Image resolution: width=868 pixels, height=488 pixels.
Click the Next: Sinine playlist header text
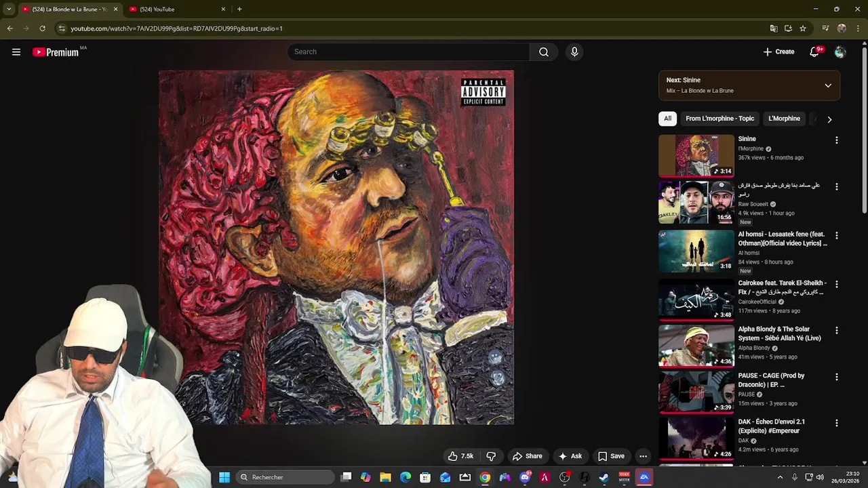pyautogui.click(x=684, y=80)
